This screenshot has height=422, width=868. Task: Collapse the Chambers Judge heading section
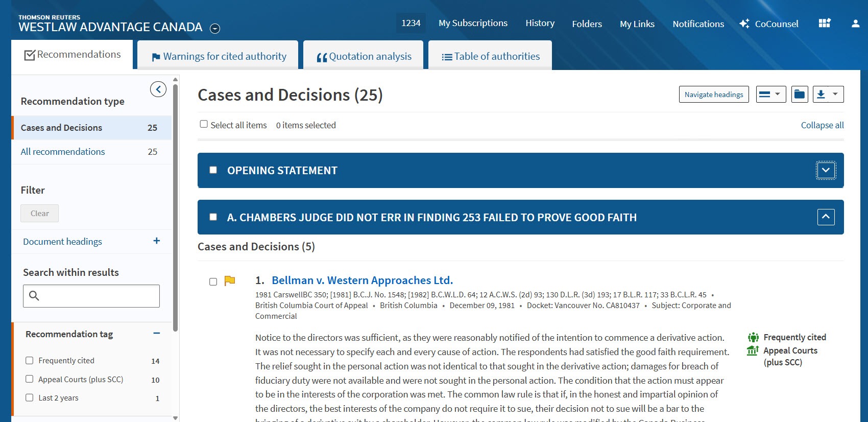click(x=826, y=217)
